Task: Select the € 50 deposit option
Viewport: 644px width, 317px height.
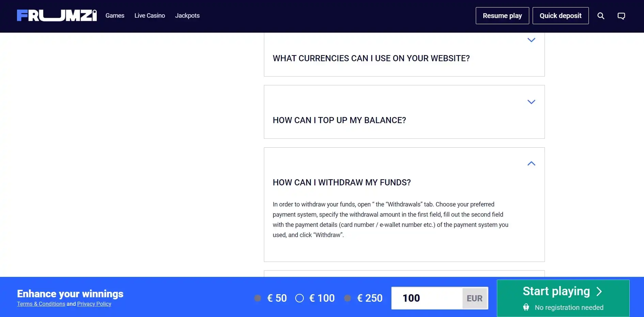Action: [x=258, y=298]
